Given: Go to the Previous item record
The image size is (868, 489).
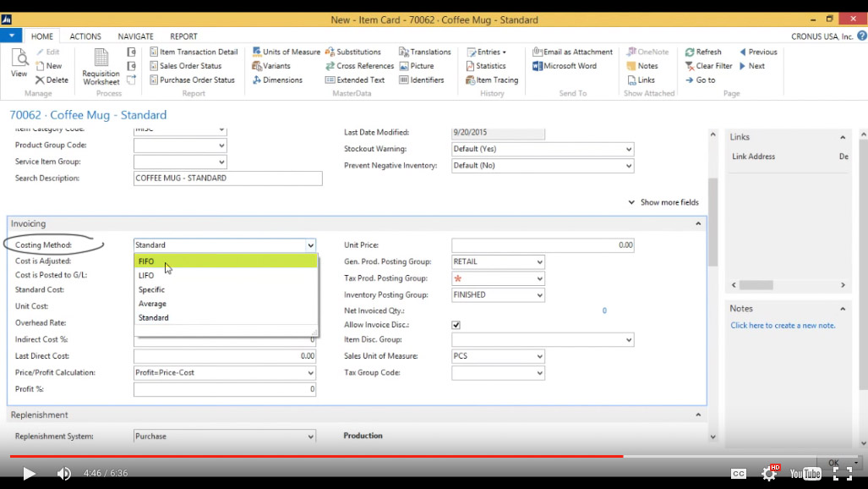Looking at the screenshot, I should tap(758, 52).
